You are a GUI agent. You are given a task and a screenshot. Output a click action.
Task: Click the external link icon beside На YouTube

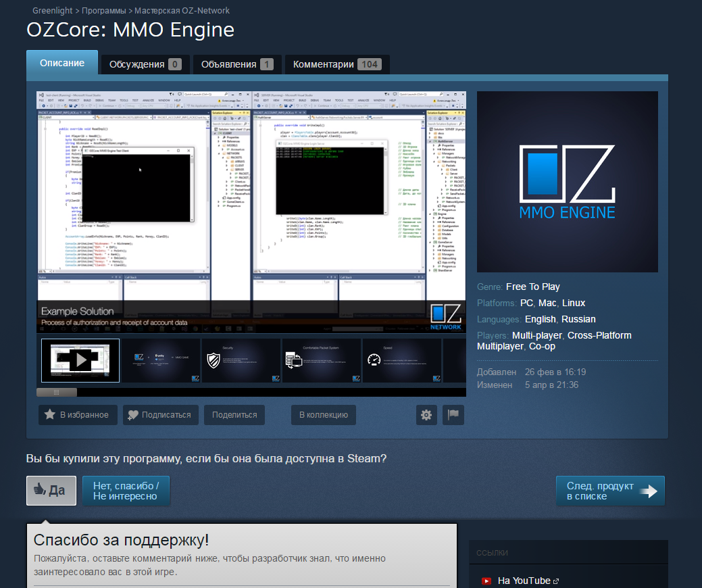pyautogui.click(x=556, y=581)
